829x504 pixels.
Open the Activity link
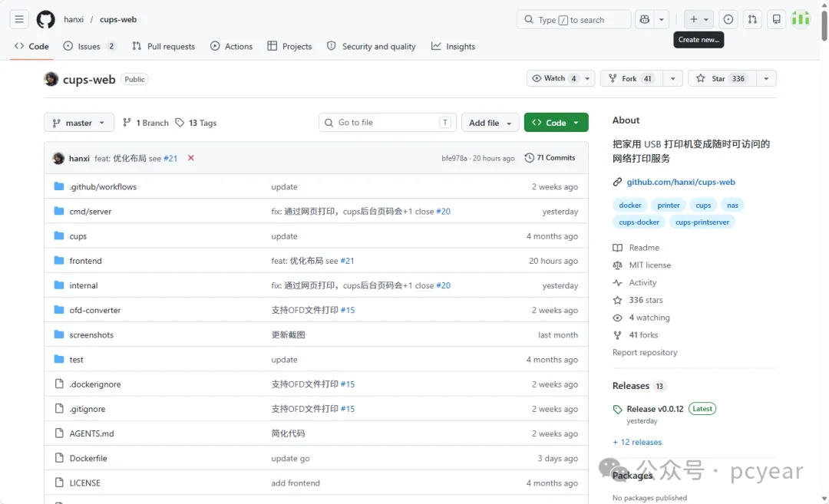coord(635,282)
